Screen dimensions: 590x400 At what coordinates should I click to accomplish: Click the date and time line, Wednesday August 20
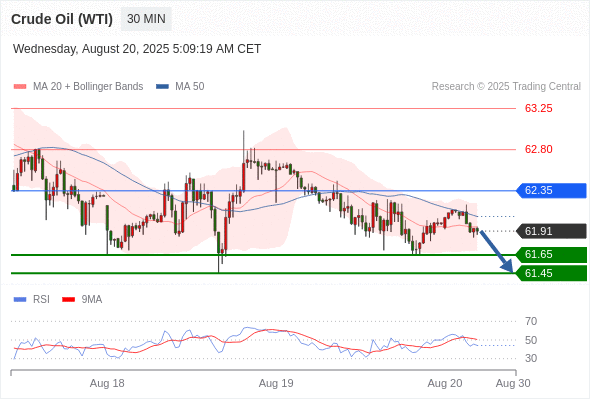click(x=137, y=49)
